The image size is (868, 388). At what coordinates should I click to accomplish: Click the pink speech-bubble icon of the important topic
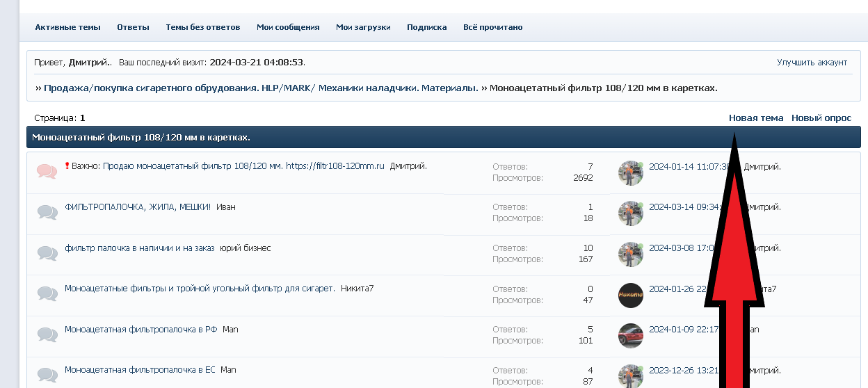click(47, 172)
